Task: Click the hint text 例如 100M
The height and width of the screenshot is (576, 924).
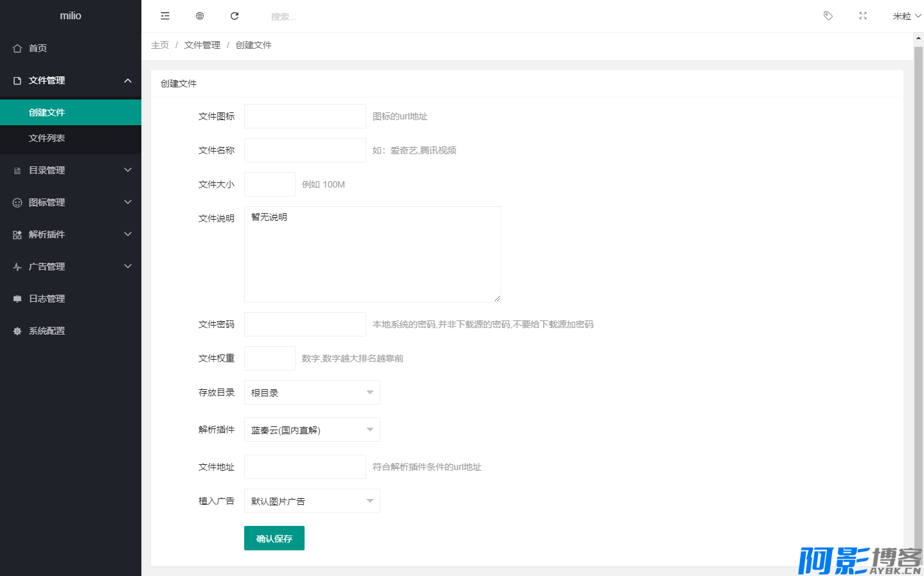Action: pyautogui.click(x=323, y=184)
